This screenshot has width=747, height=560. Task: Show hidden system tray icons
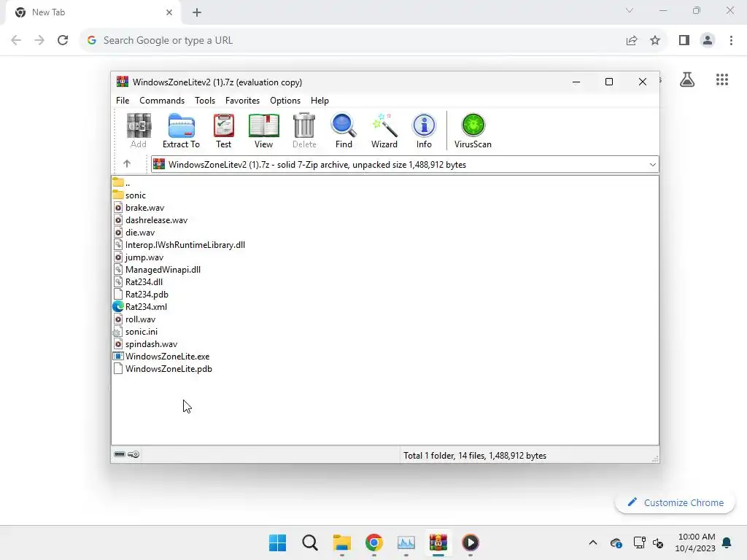click(x=593, y=542)
